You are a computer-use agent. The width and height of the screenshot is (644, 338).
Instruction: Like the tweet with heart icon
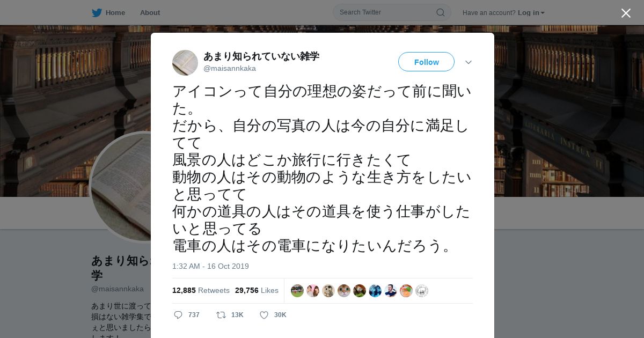(x=264, y=315)
